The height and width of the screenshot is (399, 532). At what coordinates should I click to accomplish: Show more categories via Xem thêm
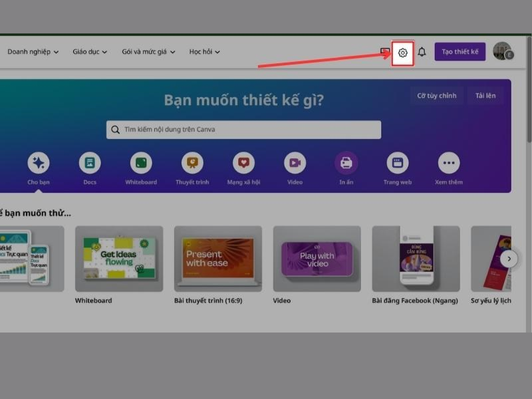coord(448,164)
